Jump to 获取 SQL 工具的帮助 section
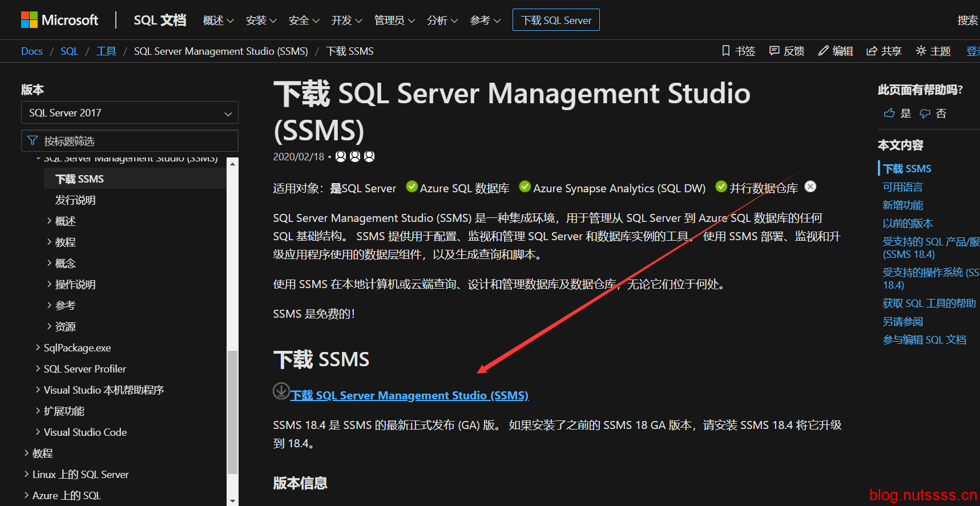 coord(929,303)
